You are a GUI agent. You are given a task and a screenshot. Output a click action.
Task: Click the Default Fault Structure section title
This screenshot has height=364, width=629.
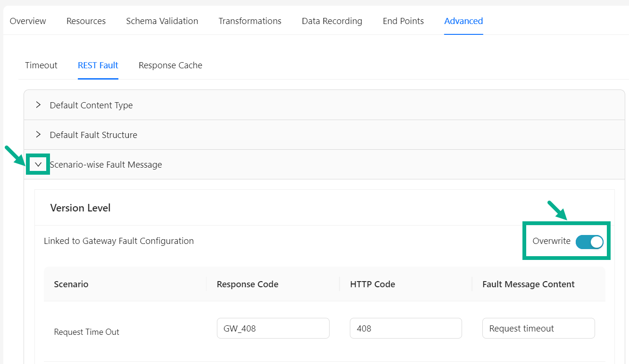(93, 135)
